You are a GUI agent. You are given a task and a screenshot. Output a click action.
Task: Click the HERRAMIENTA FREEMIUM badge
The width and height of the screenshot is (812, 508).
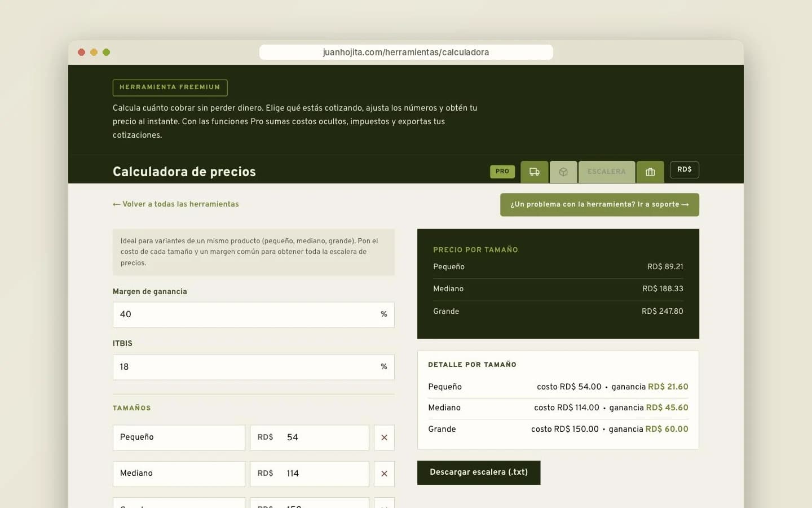pos(170,87)
